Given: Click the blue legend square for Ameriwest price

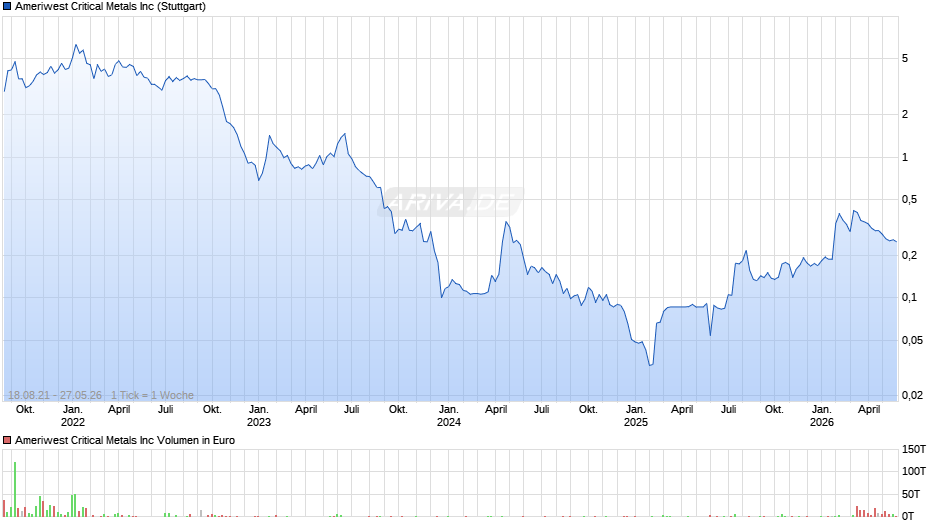Looking at the screenshot, I should (7, 7).
